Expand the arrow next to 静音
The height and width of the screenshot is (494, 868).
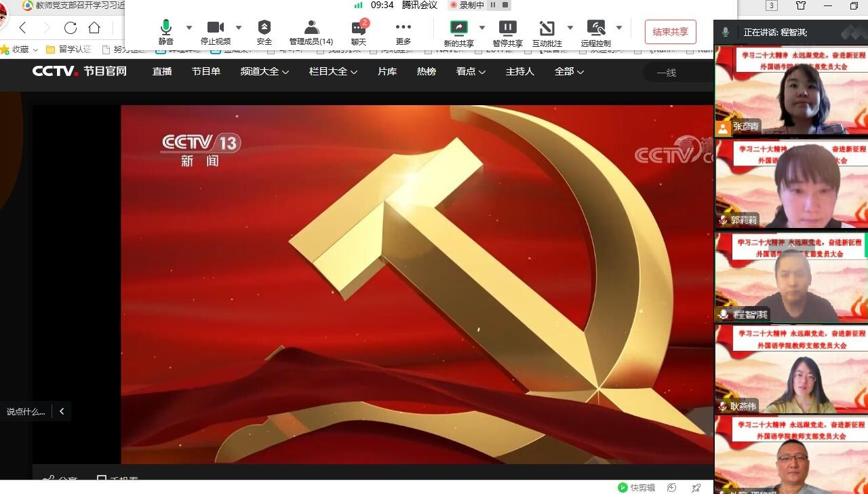point(189,28)
